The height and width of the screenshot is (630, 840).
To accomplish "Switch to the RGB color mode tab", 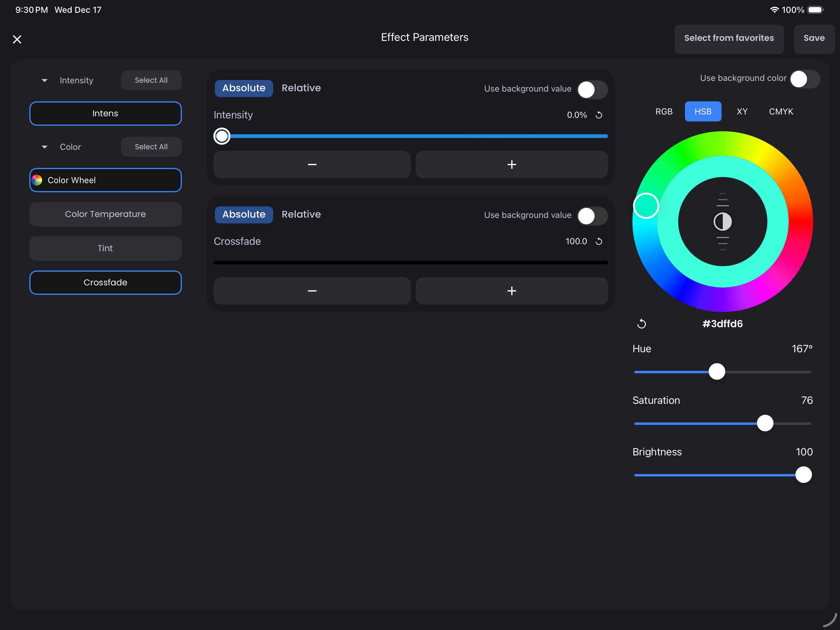I will pyautogui.click(x=664, y=112).
